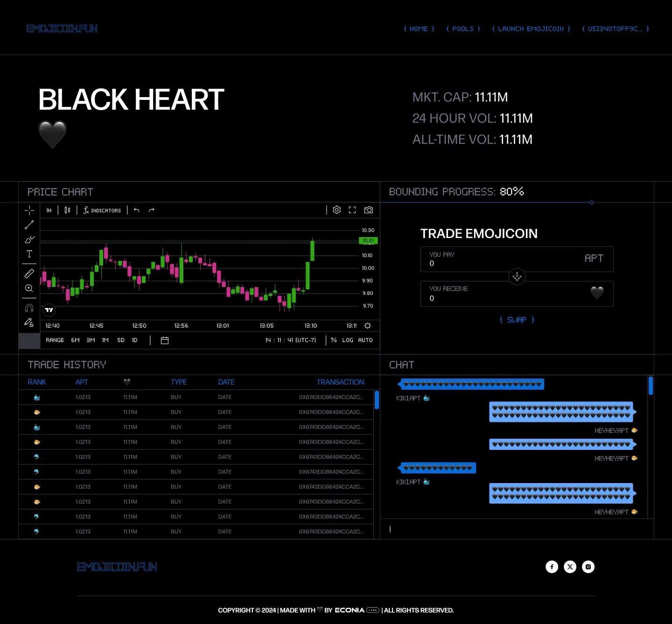Activate the ruler measure tool

point(29,273)
